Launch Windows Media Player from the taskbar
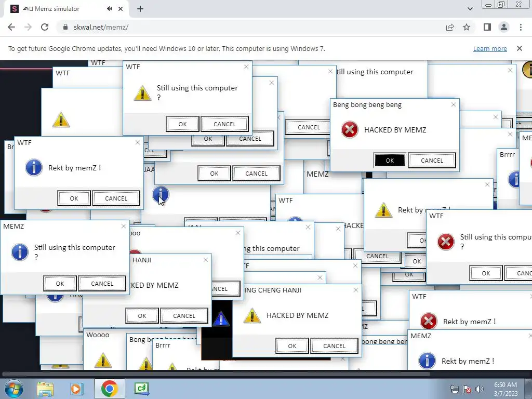532x399 pixels. pos(76,389)
